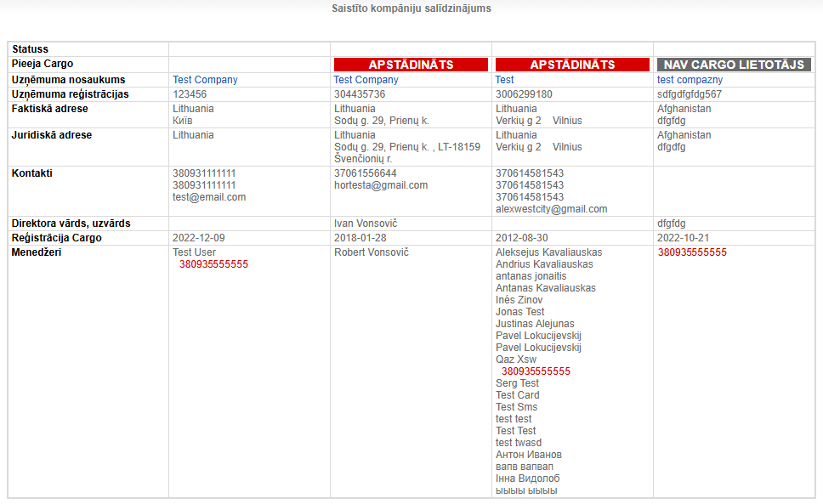Select the hortesta@gmail.com email address
The height and width of the screenshot is (504, 823).
[381, 185]
